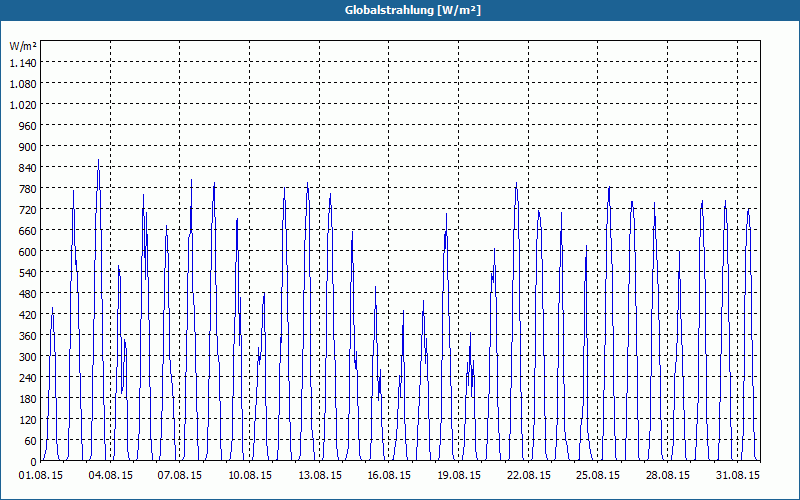Select the 01.08.15 date label
Viewport: 800px width, 500px height.
[x=41, y=475]
